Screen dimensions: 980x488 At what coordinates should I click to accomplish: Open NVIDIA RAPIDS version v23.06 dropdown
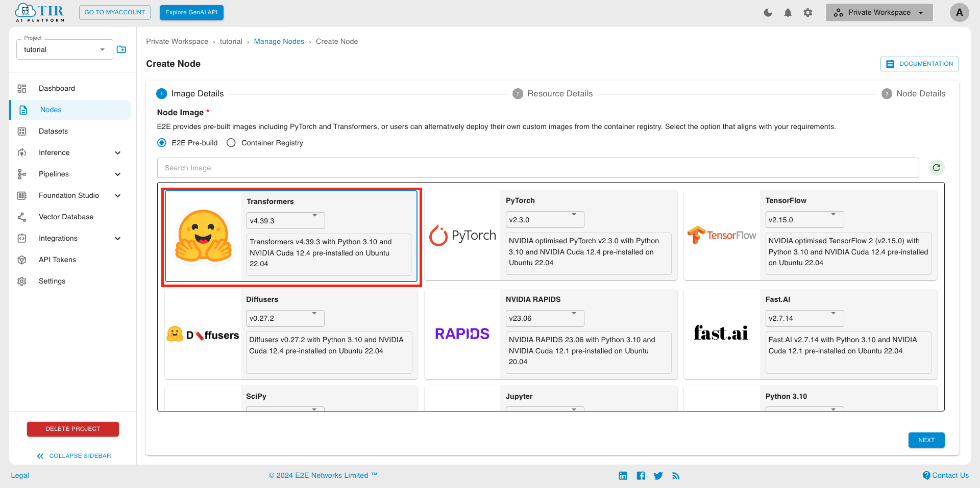(545, 318)
